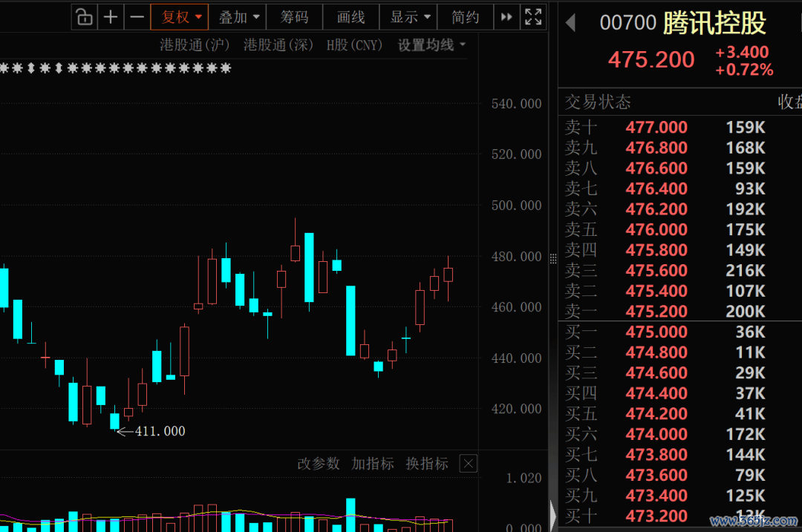Click the stock code 00700
The height and width of the screenshot is (532, 802).
coord(627,23)
